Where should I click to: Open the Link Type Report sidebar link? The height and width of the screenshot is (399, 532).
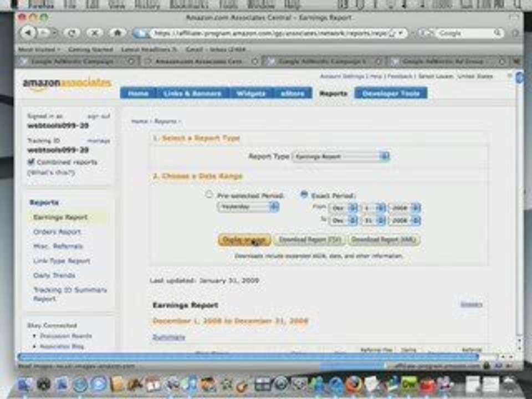(x=62, y=261)
